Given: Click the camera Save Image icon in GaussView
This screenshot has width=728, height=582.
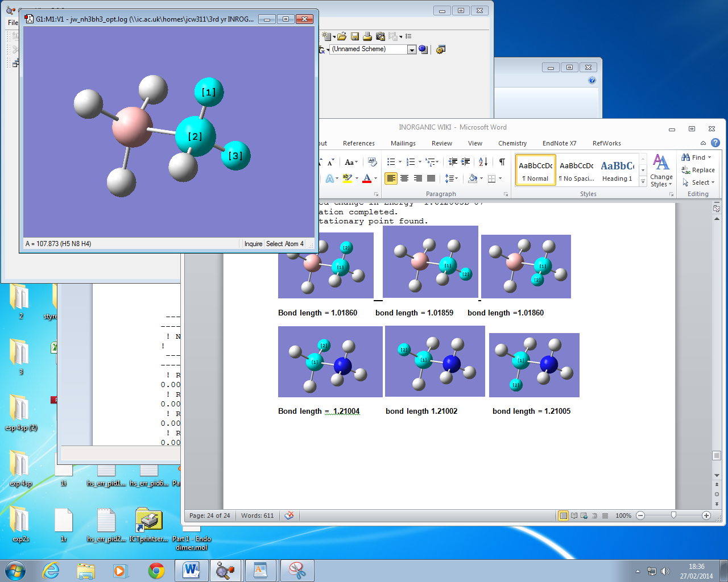Looking at the screenshot, I should [x=380, y=36].
